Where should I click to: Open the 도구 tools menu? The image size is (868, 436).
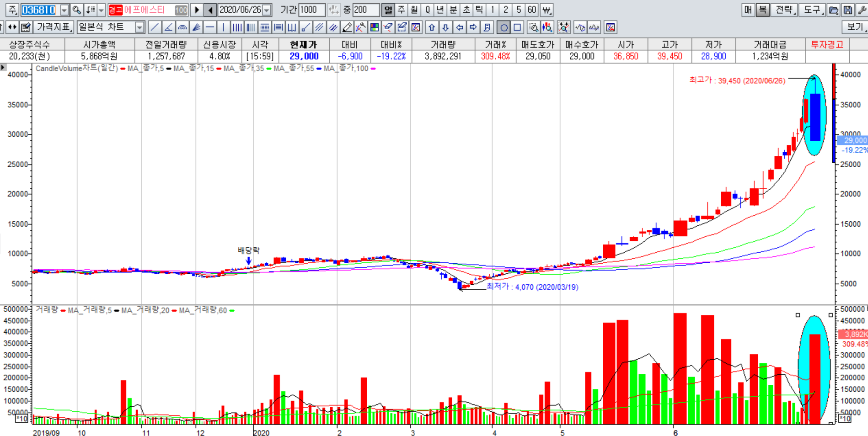tap(813, 10)
